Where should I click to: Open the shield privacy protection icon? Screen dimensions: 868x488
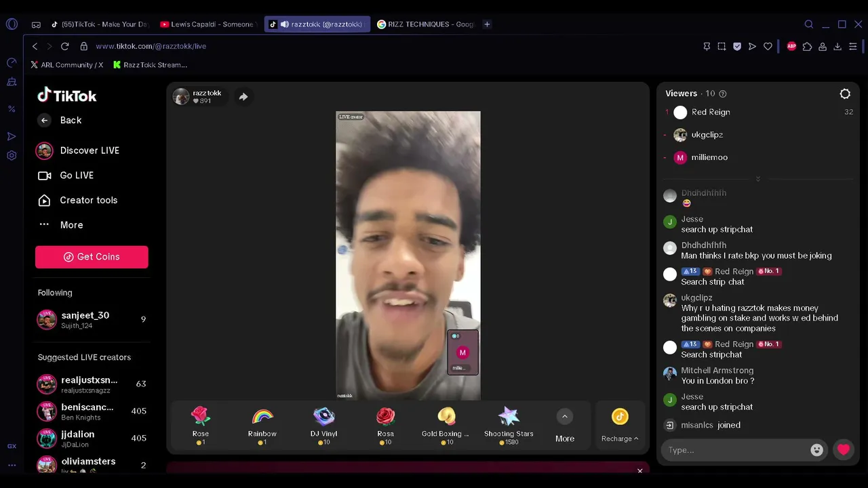coord(737,46)
